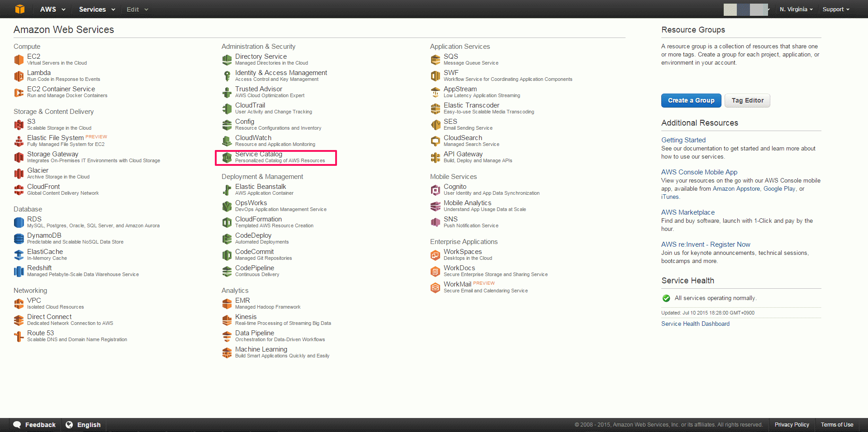Open the N. Virginia region selector
This screenshot has height=432, width=868.
796,9
